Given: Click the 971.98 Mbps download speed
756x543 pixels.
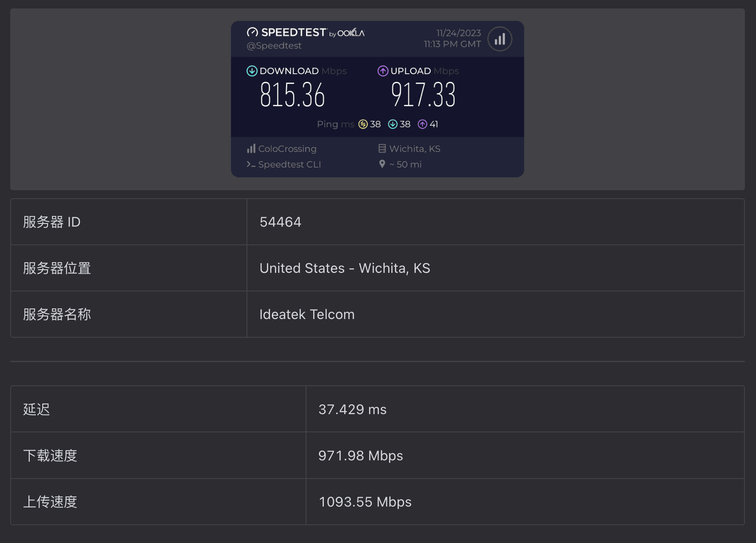Looking at the screenshot, I should click(x=361, y=455).
